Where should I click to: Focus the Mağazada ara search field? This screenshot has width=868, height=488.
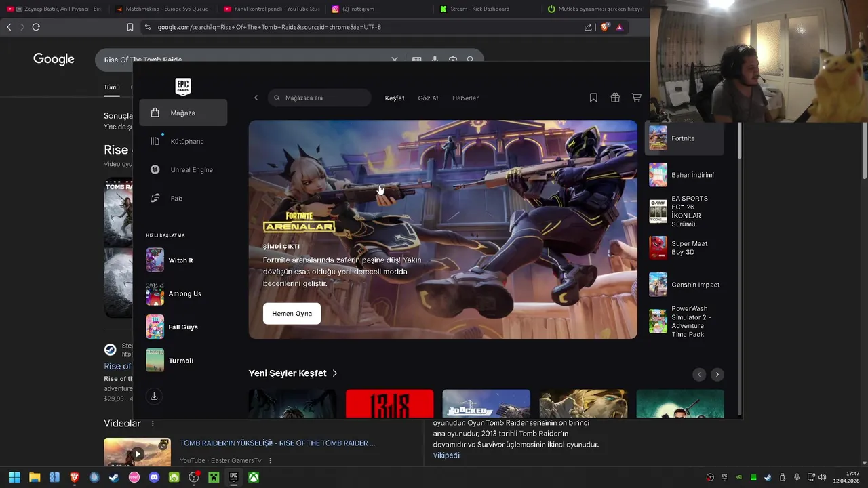pos(319,98)
